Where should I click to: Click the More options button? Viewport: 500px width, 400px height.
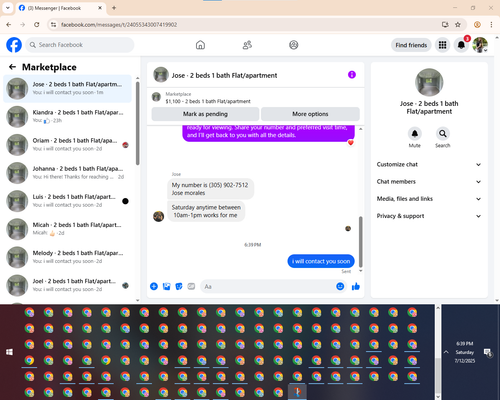[310, 114]
